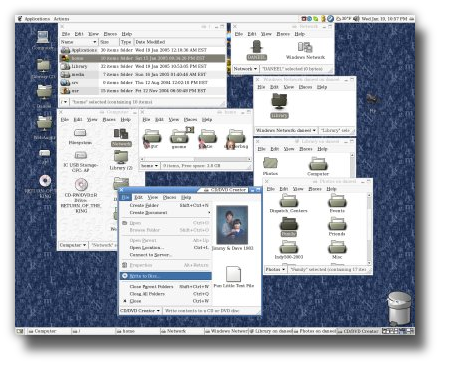
Task: Switch to Network window in taskbar
Action: [182, 331]
